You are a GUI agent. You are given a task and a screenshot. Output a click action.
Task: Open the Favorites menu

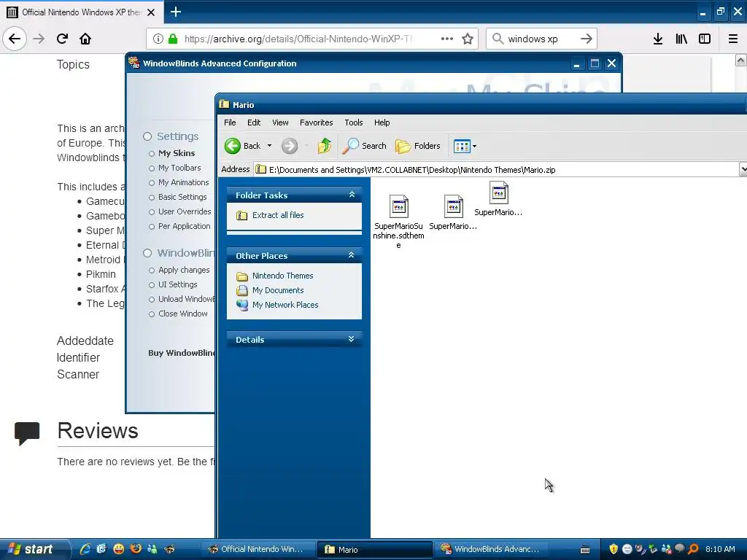tap(317, 122)
